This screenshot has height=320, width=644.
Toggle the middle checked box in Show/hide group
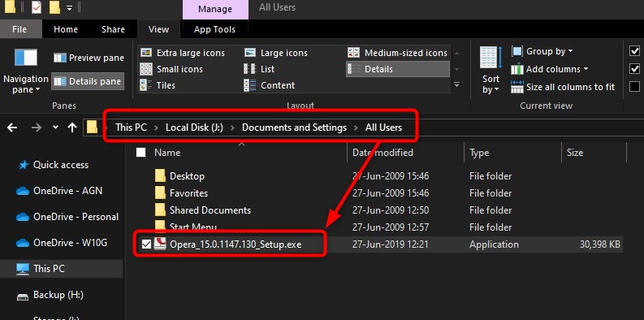[x=634, y=68]
